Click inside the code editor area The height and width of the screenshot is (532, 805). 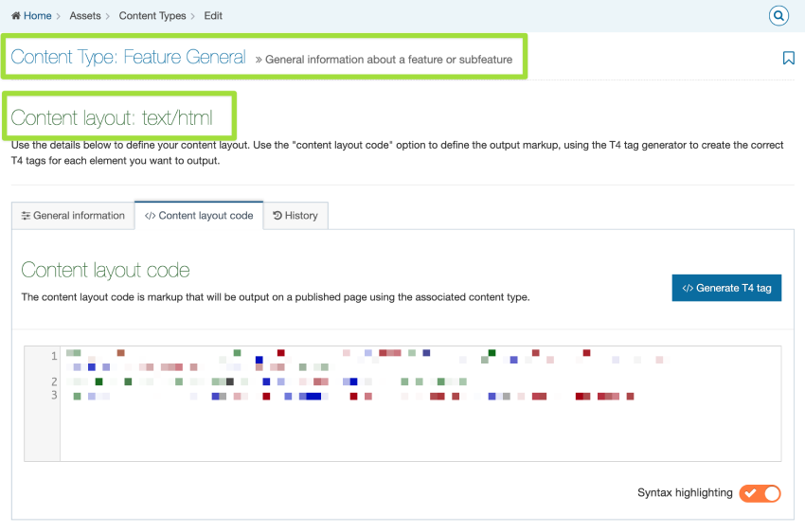click(x=420, y=403)
